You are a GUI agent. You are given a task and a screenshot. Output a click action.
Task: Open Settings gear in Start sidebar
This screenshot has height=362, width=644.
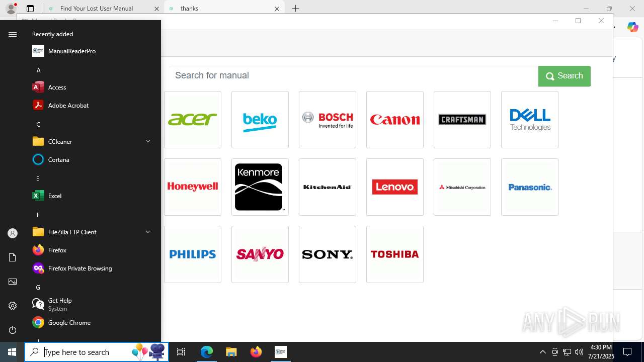tap(13, 306)
